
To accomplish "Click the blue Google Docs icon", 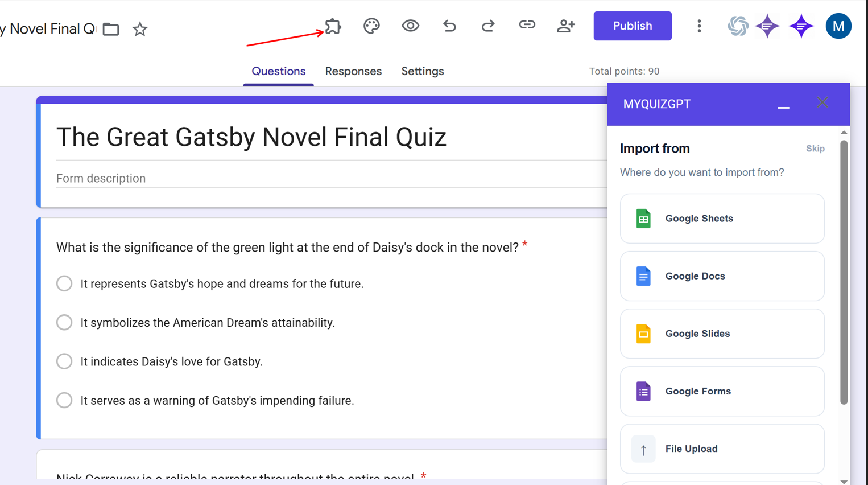I will click(x=643, y=276).
